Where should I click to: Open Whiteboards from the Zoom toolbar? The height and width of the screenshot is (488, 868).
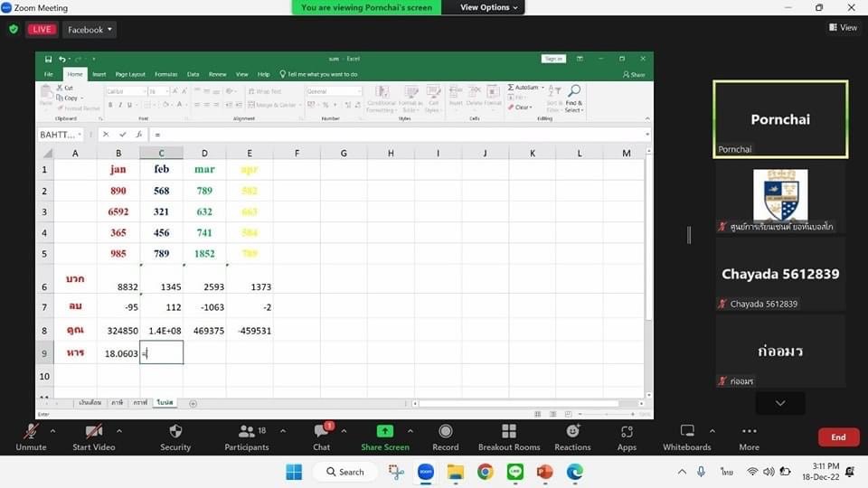click(x=686, y=432)
